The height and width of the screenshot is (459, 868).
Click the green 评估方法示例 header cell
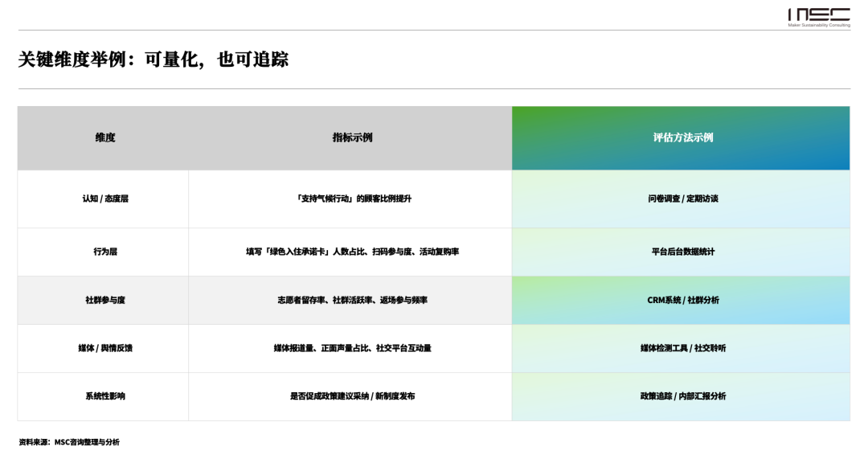coord(682,137)
